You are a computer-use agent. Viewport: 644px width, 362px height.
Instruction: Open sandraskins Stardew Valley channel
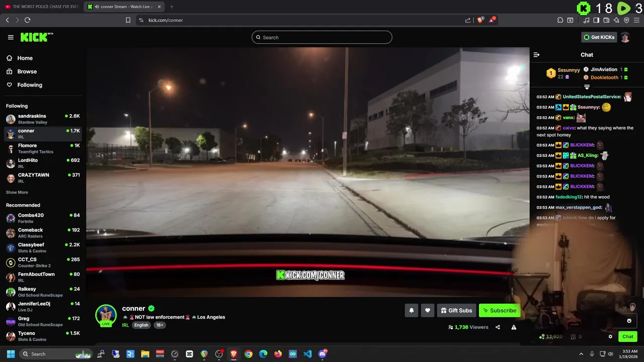(43, 119)
